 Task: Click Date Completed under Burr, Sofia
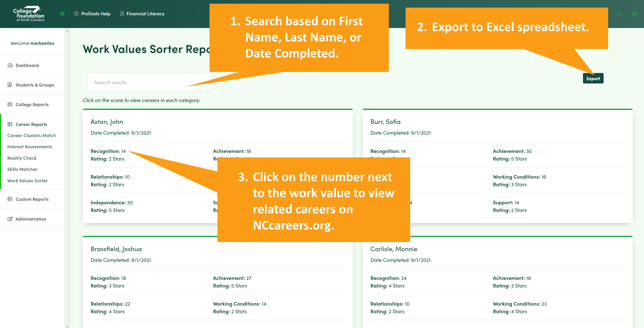point(401,133)
